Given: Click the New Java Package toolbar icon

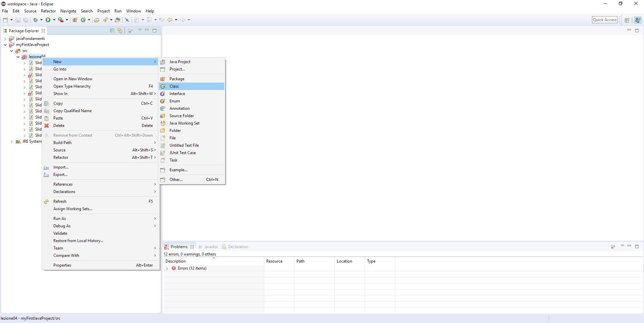Looking at the screenshot, I should (x=75, y=20).
